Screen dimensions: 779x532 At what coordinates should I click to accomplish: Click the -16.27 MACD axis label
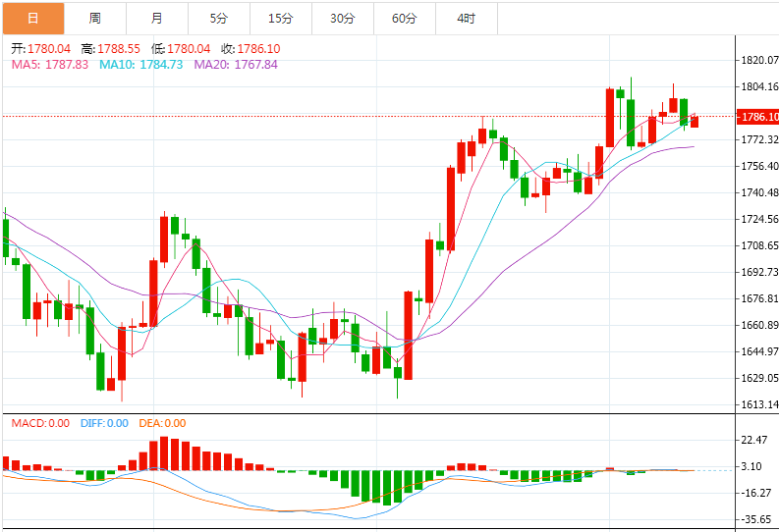(756, 493)
